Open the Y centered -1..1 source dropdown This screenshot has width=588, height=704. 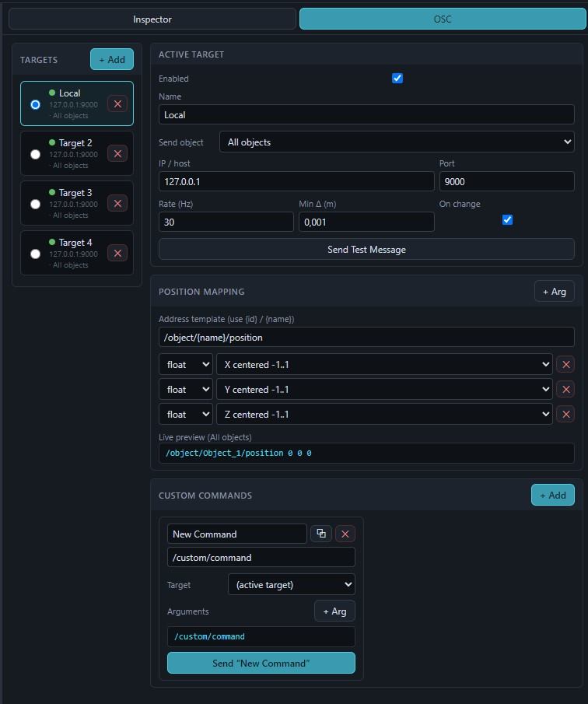[384, 389]
